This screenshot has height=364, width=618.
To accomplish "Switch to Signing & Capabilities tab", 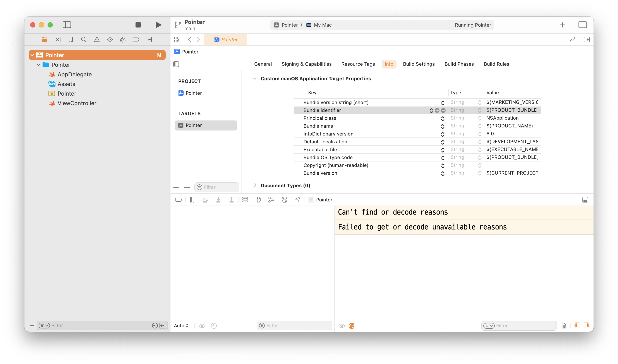I will click(306, 64).
